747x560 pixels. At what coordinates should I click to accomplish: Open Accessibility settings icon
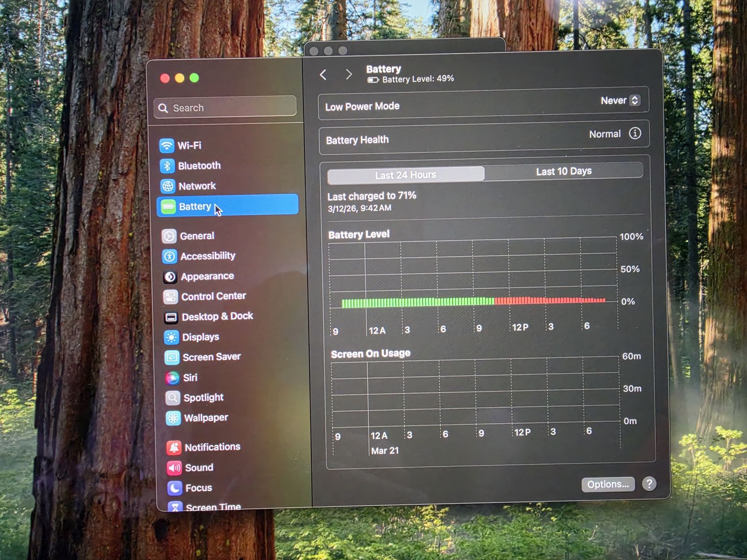click(x=169, y=256)
